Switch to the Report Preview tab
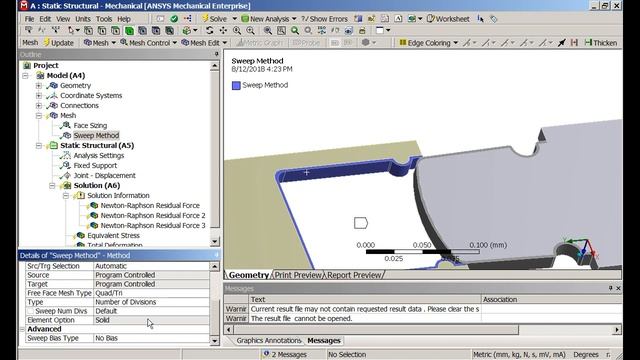The width and height of the screenshot is (640, 360). point(354,275)
